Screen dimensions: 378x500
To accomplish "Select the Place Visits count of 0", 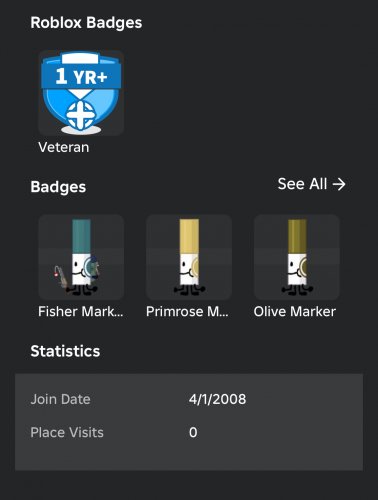I will pyautogui.click(x=193, y=432).
